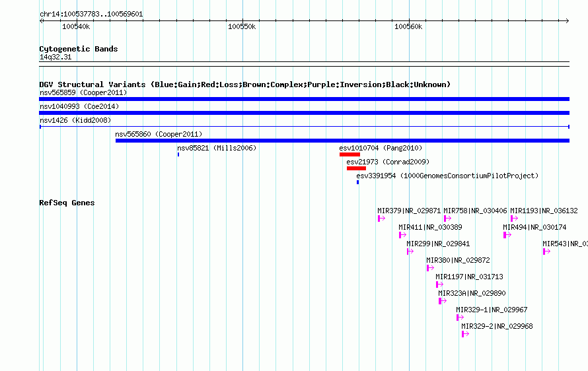Click the MIR411|NR_030389 gene label
Screen dimensions: 588x371
430,227
